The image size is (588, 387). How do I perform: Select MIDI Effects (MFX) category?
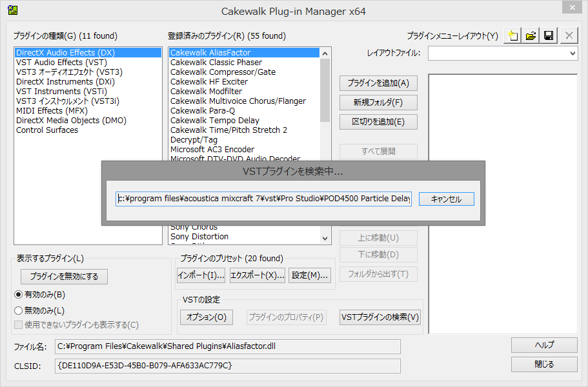(88, 111)
